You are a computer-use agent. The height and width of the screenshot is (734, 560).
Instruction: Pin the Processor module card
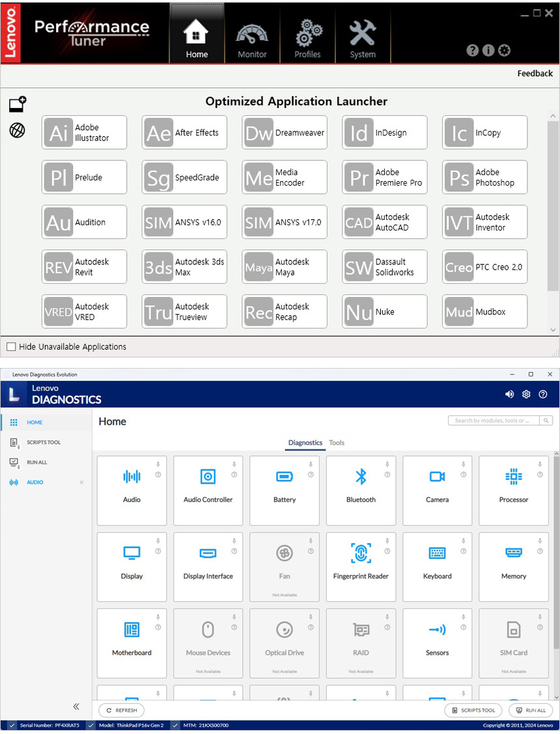[x=540, y=464]
